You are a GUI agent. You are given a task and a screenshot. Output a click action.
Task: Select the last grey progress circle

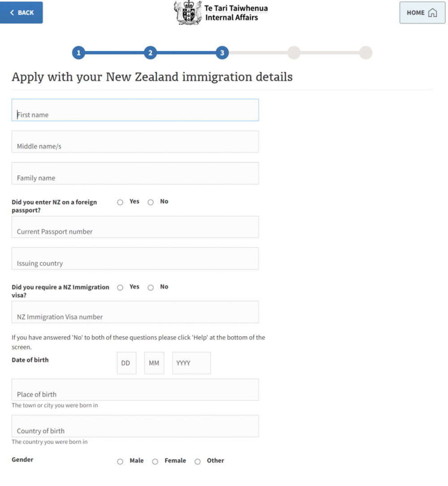click(x=366, y=53)
